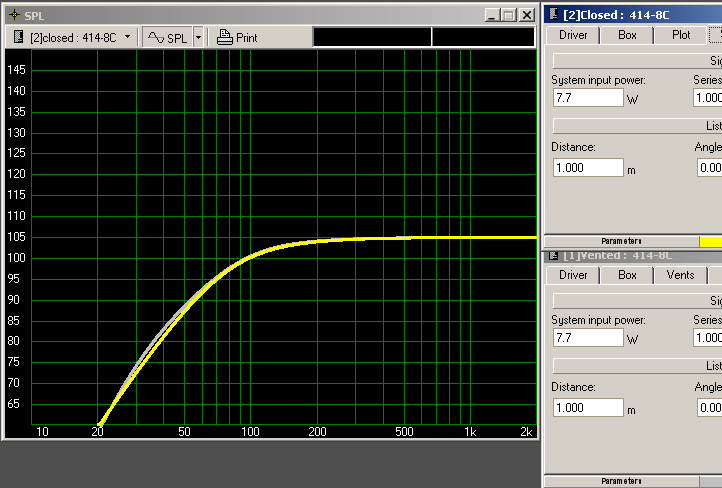Edit System input power in Closed window
This screenshot has width=722, height=488.
pyautogui.click(x=588, y=98)
